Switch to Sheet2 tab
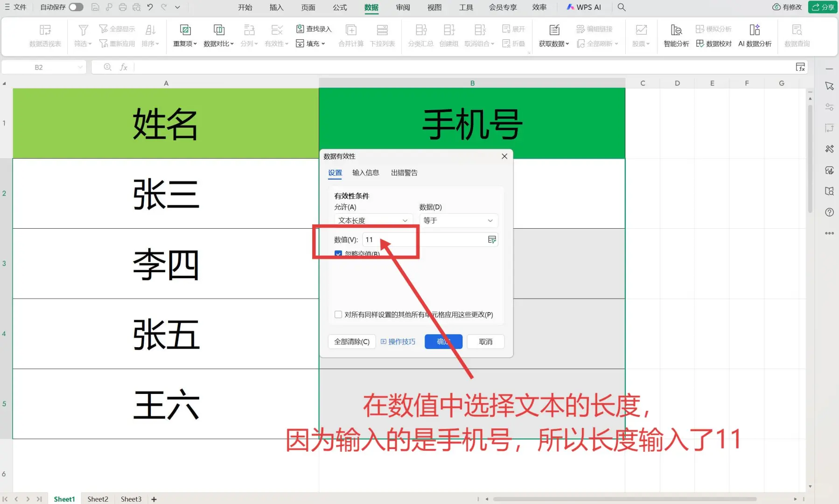Viewport: 839px width, 504px height. (98, 499)
